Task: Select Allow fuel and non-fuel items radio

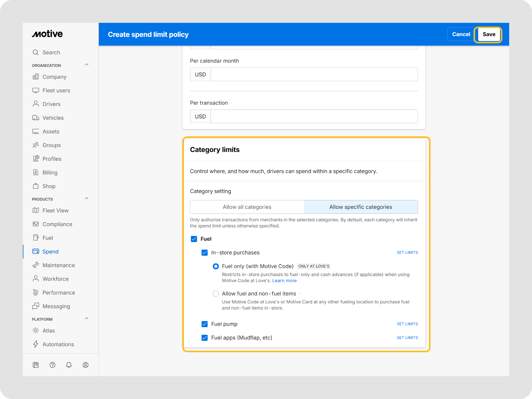Action: 216,294
